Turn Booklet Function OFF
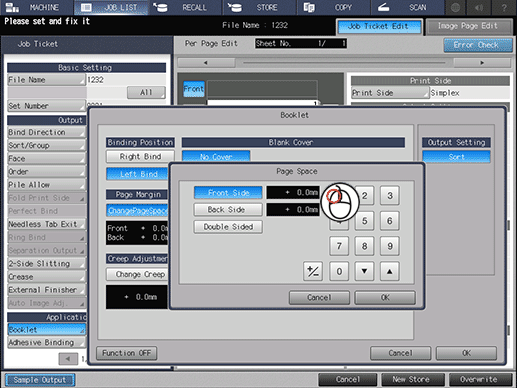Screen dimensions: 517x388 [x=126, y=353]
